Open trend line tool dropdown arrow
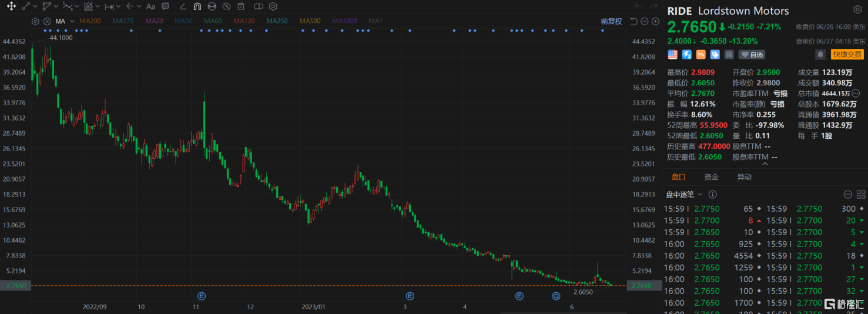Screen dimensions: 868x314 [35, 6]
